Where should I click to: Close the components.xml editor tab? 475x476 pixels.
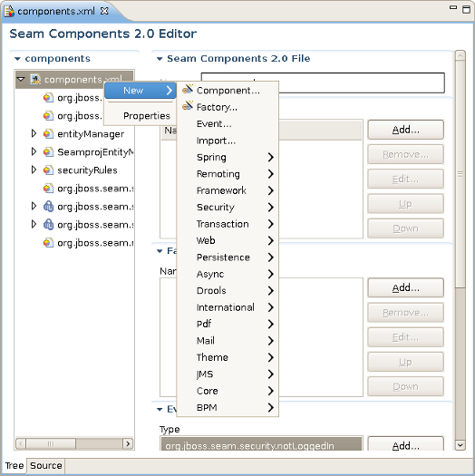click(x=104, y=11)
